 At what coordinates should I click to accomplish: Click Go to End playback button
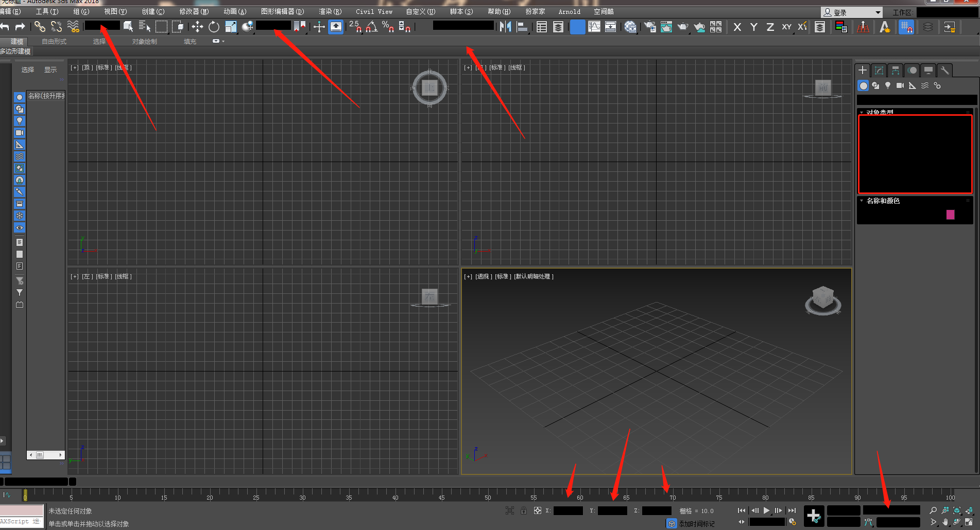coord(792,510)
